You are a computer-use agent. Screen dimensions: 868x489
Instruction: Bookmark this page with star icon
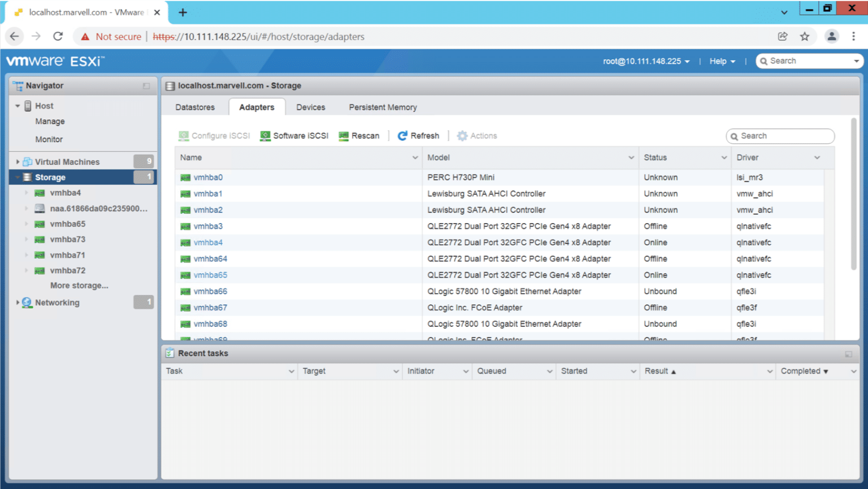805,36
